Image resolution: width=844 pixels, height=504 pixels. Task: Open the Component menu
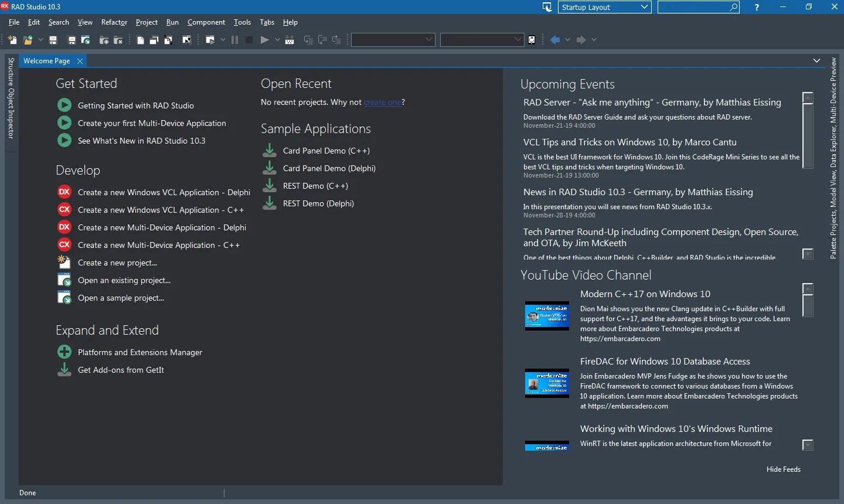[x=206, y=22]
